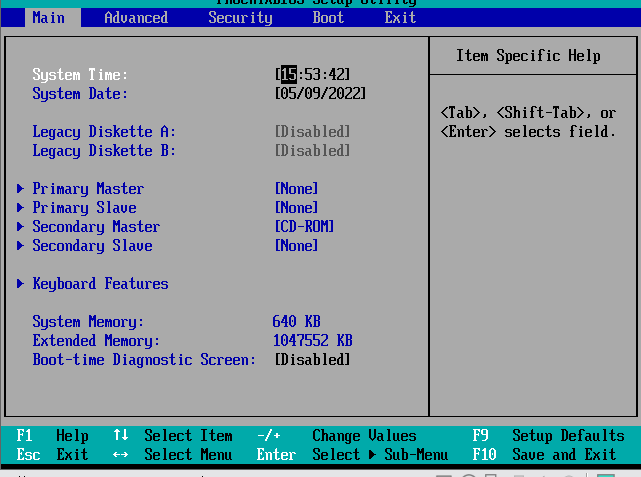Expand the Keyboard Features arrow
The width and height of the screenshot is (641, 477).
tap(20, 284)
